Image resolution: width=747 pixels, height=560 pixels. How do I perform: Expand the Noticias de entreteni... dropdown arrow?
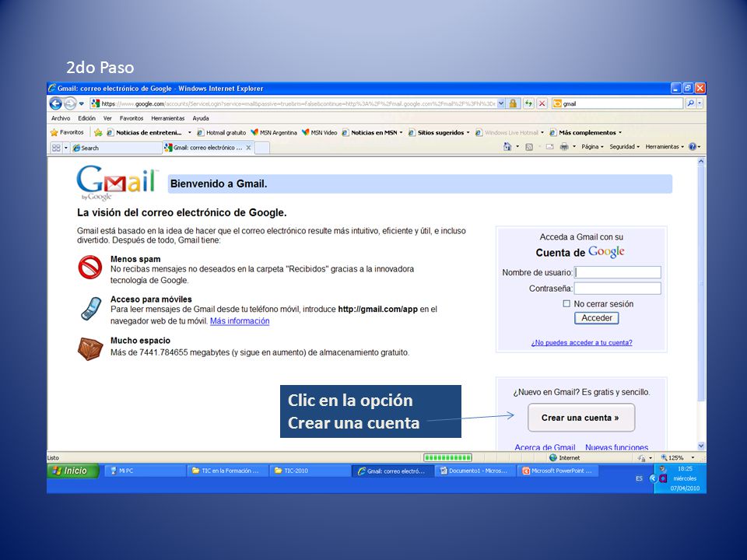(190, 132)
